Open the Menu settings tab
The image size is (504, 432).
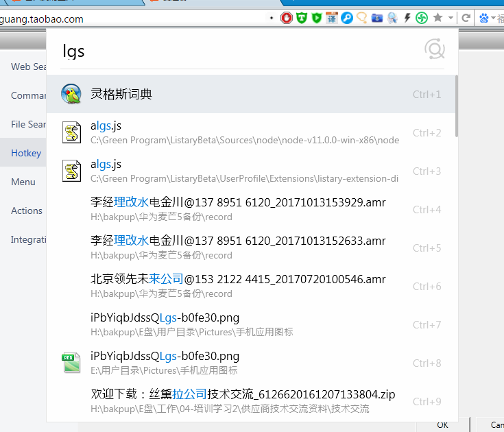[23, 182]
